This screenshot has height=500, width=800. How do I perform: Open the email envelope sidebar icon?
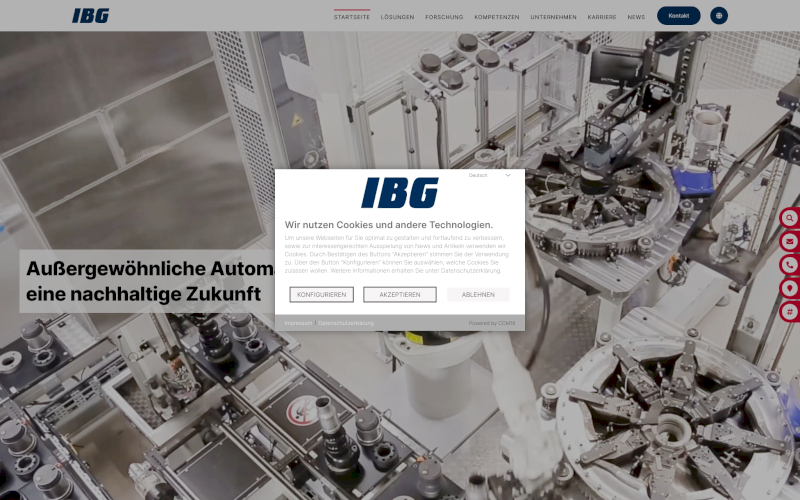point(790,242)
